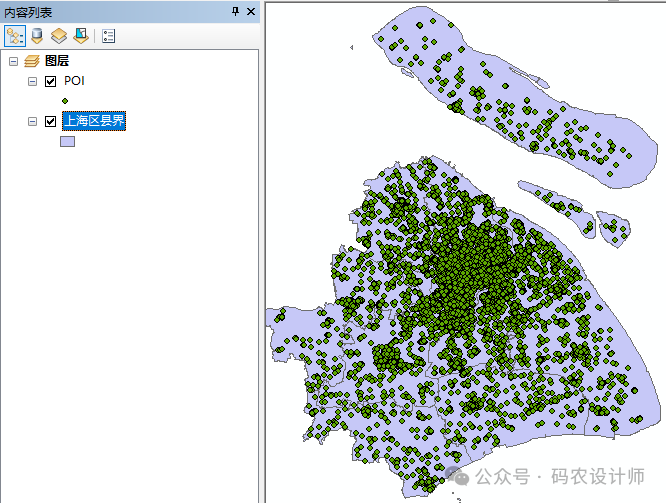Select the 图层 data frame label

click(x=57, y=62)
